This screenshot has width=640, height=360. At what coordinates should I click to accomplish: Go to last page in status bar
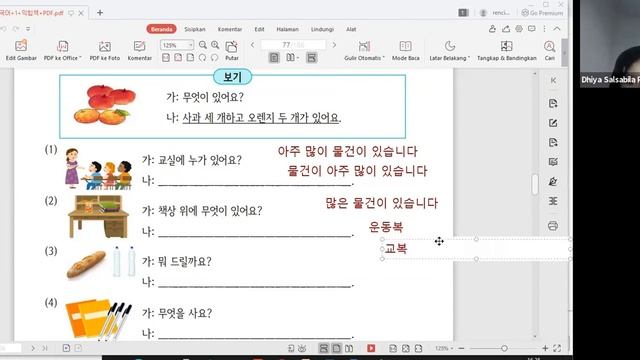click(45, 348)
